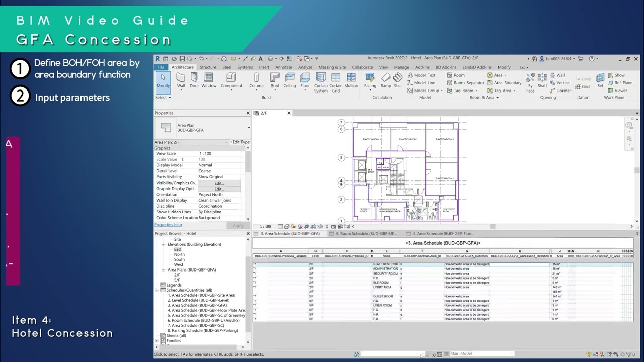The height and width of the screenshot is (362, 644).
Task: Click the Print icon in quick access toolbar
Action: [224, 59]
